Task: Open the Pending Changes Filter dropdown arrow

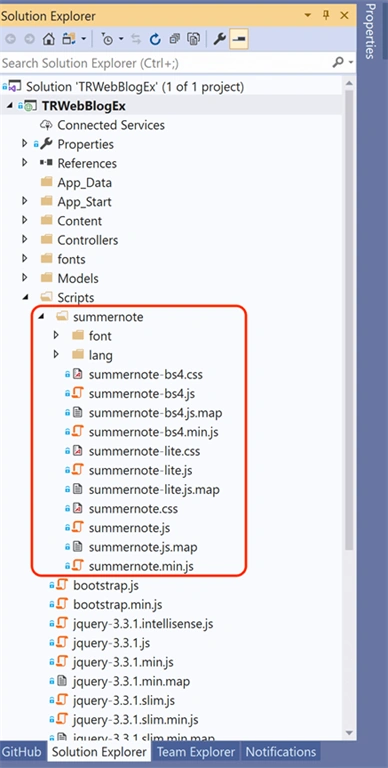Action: 121,40
